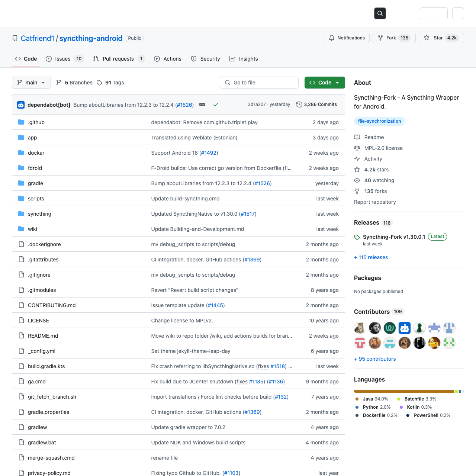Open the Code tab

[x=26, y=59]
